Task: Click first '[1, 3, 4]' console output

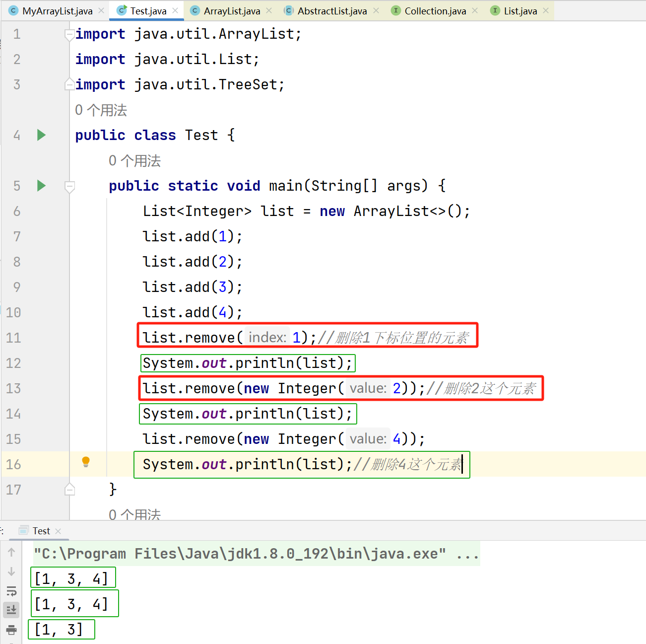Action: [x=72, y=578]
